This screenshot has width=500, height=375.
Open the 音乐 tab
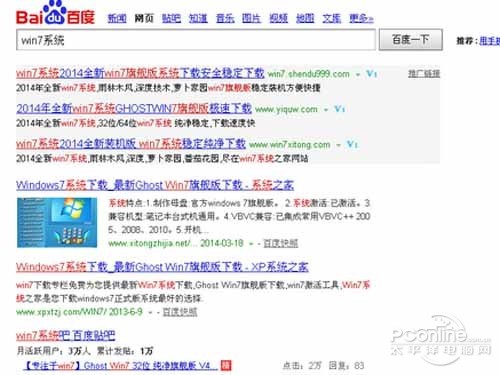[x=225, y=18]
